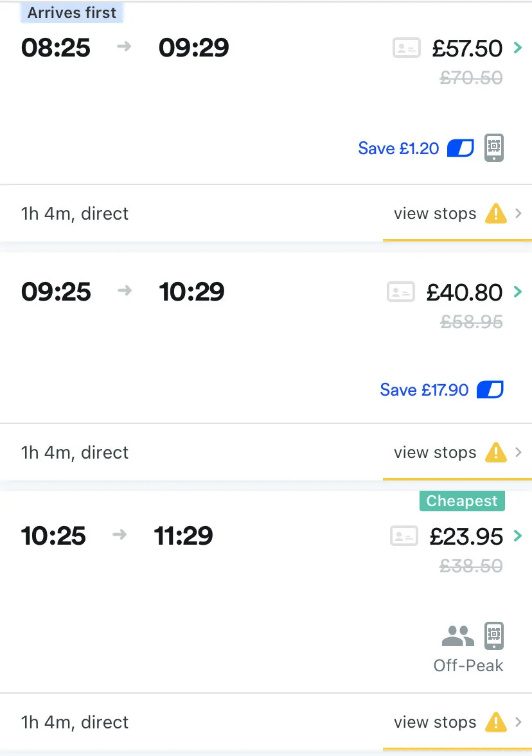View stops for the 09:25 train

coord(435,452)
